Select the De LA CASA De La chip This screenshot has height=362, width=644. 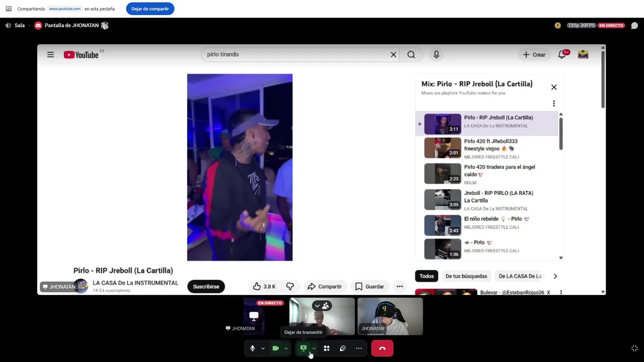click(520, 276)
